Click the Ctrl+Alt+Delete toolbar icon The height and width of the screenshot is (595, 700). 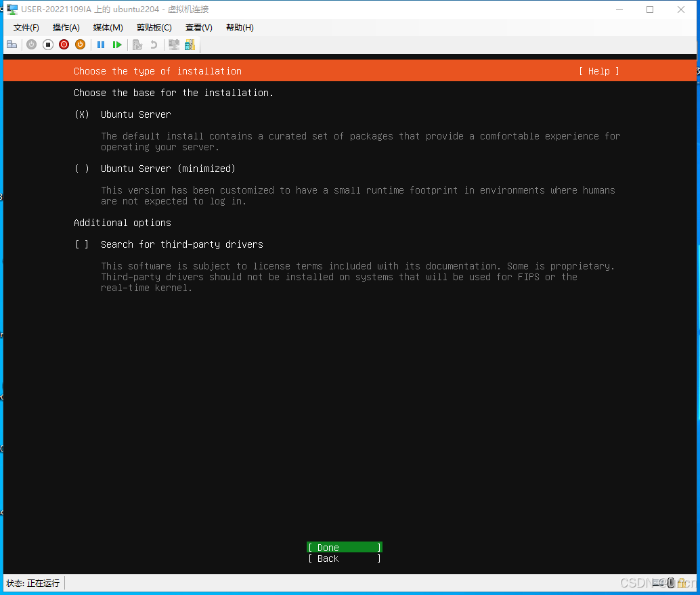point(12,45)
